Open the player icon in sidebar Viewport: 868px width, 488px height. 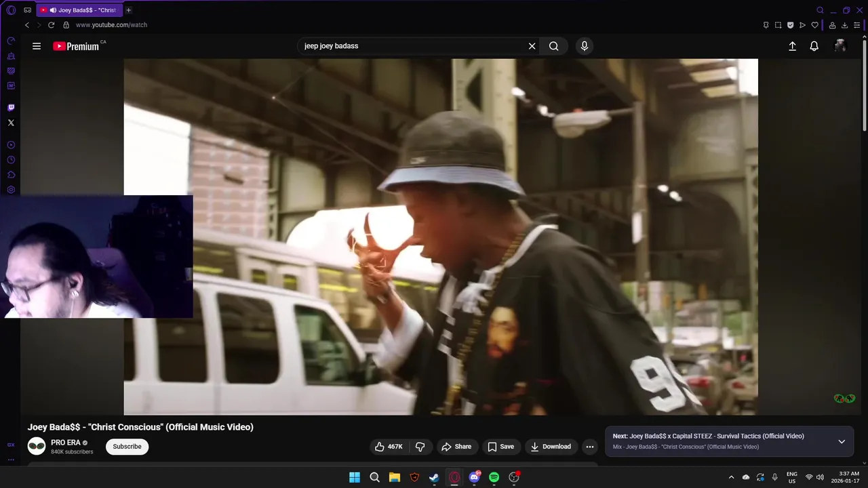pos(11,145)
